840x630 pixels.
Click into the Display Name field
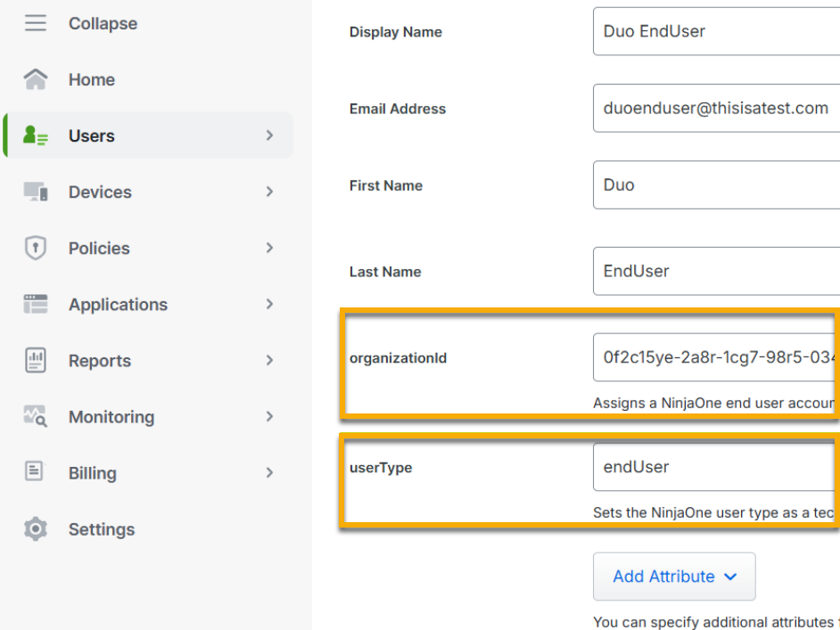[x=716, y=31]
